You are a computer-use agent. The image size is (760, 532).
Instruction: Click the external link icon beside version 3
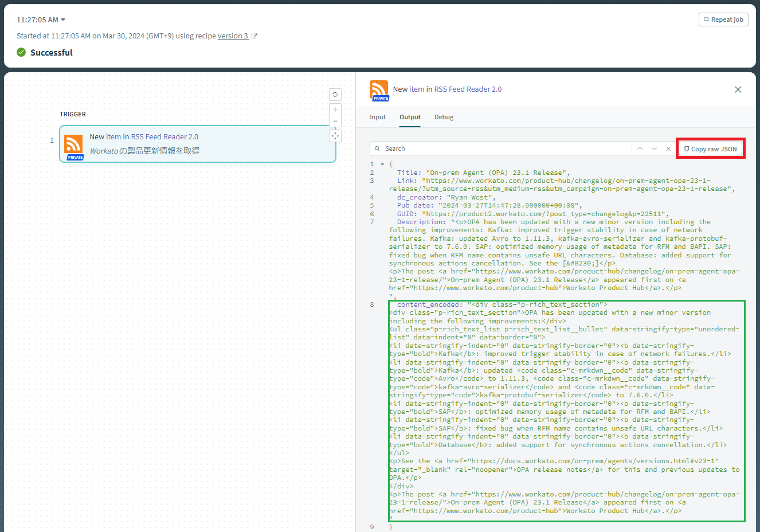pos(254,36)
